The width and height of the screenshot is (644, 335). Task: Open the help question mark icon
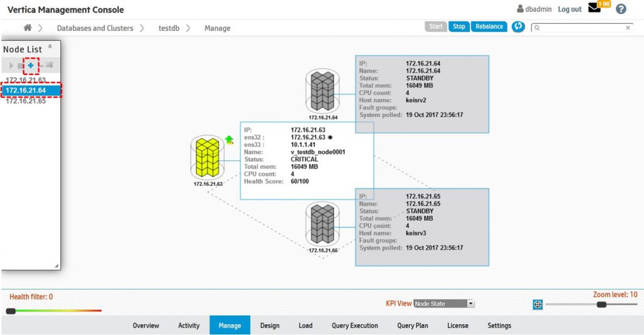click(621, 9)
